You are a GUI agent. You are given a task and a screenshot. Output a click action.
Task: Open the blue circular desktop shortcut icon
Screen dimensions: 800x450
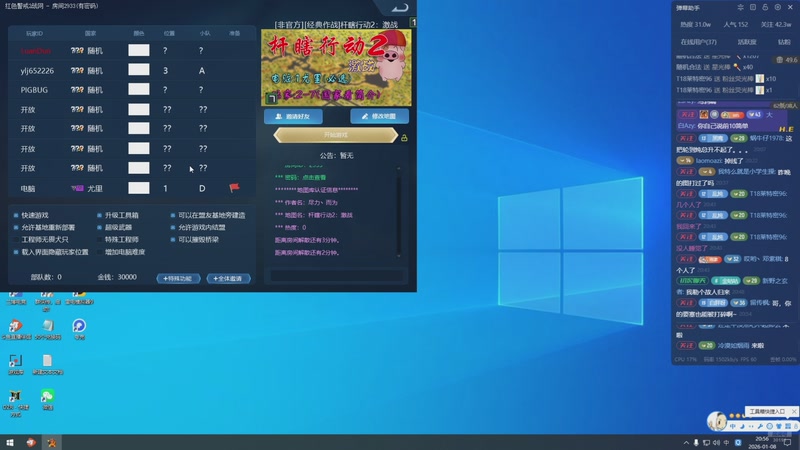click(79, 326)
